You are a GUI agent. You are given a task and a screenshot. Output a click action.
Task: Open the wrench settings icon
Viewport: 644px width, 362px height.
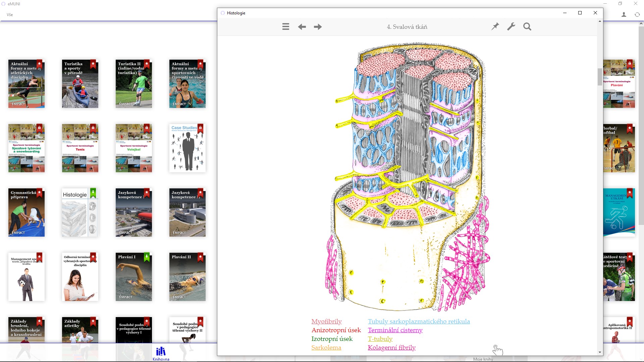click(x=511, y=26)
